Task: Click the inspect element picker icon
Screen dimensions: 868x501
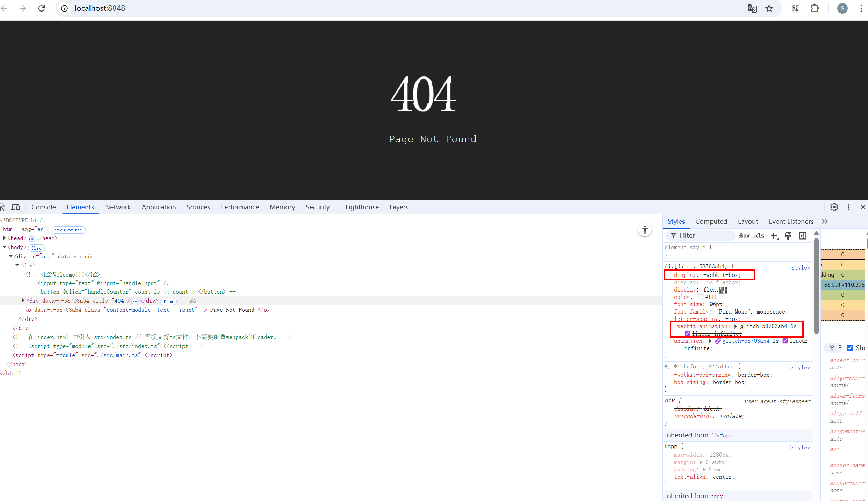Action: (3, 207)
